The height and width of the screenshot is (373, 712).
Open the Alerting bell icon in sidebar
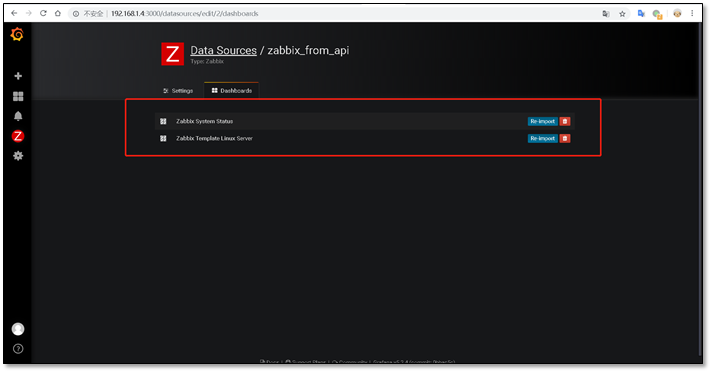(x=18, y=116)
